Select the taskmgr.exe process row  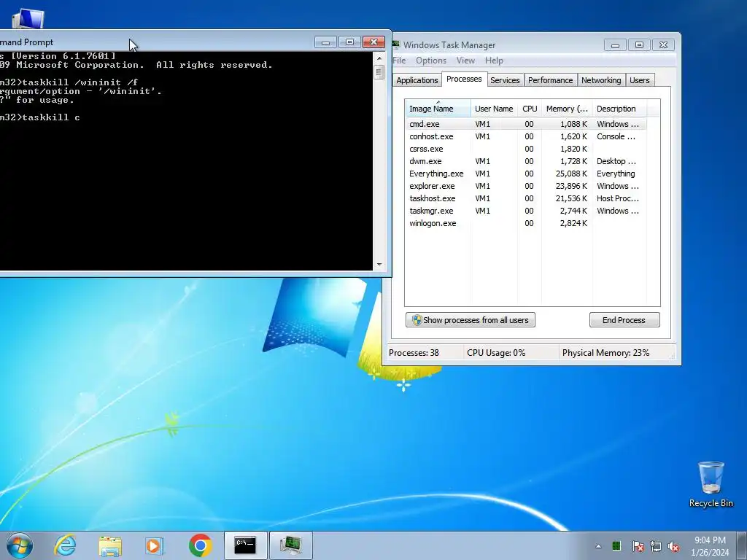coord(525,211)
